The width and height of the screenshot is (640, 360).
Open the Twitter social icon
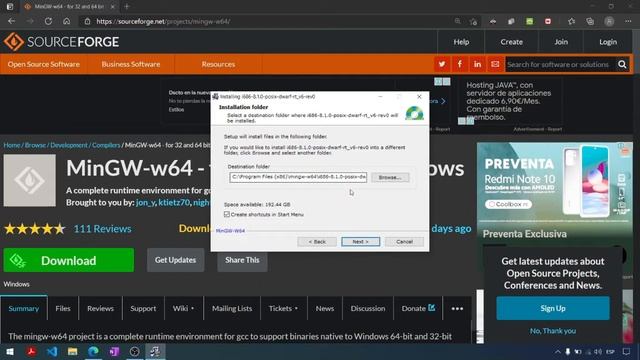tap(442, 64)
